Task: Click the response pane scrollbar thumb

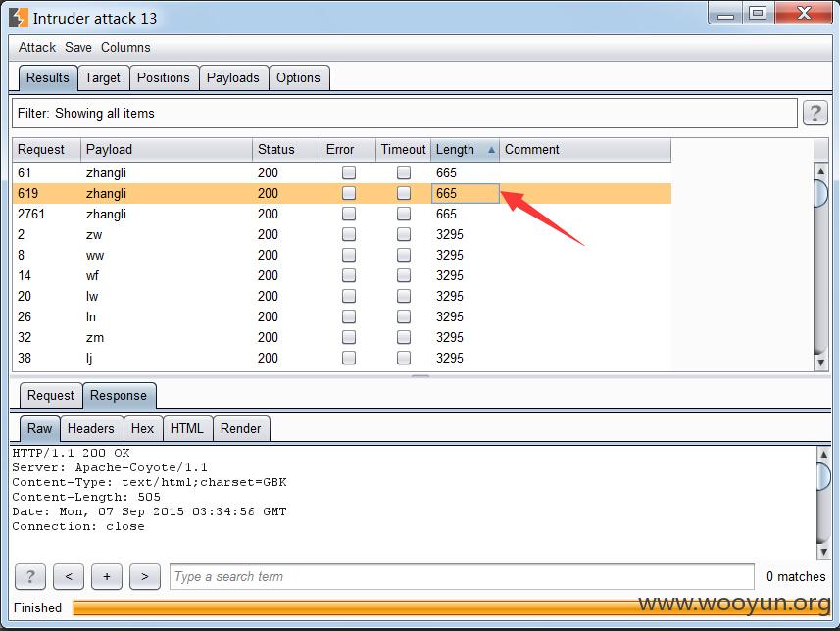Action: tap(823, 476)
